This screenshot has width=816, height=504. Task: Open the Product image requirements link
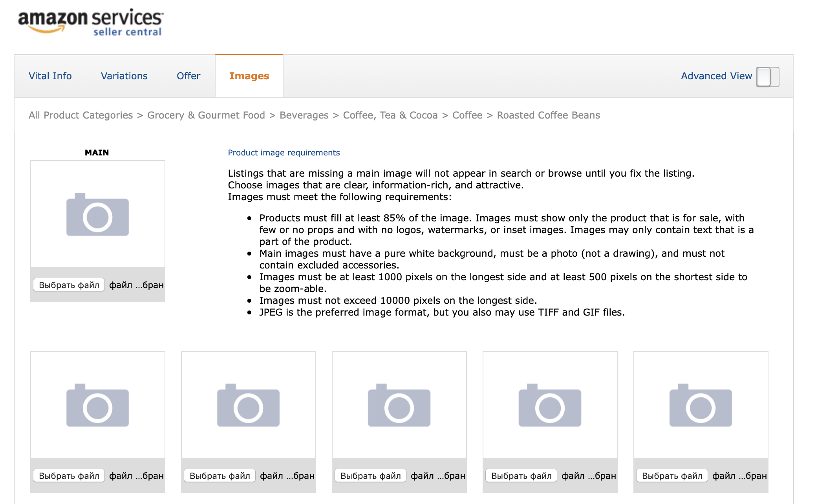tap(284, 153)
